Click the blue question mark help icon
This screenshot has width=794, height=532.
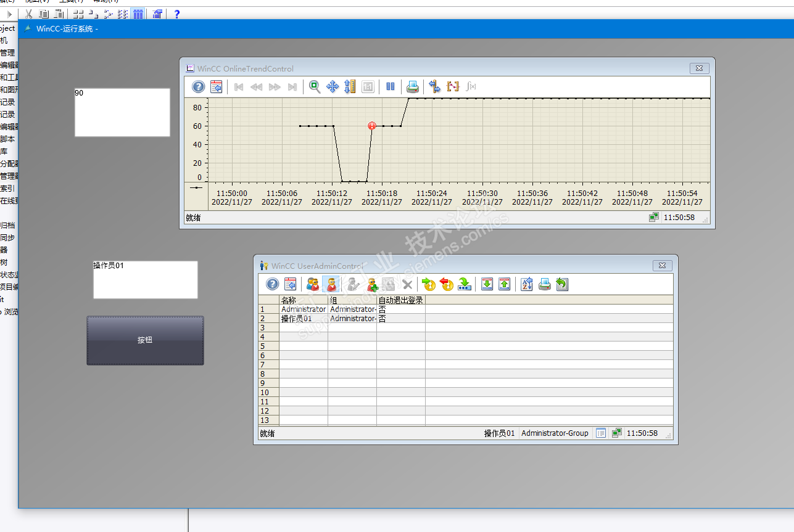pyautogui.click(x=176, y=14)
